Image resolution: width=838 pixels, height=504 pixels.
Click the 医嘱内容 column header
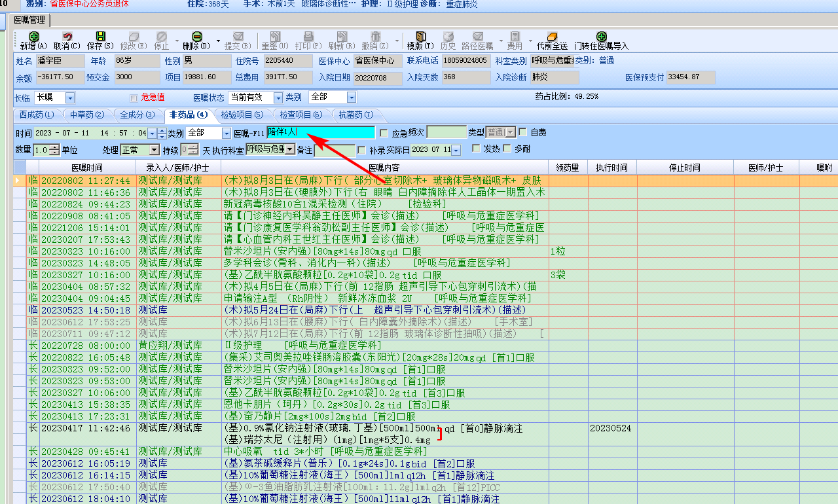(384, 168)
